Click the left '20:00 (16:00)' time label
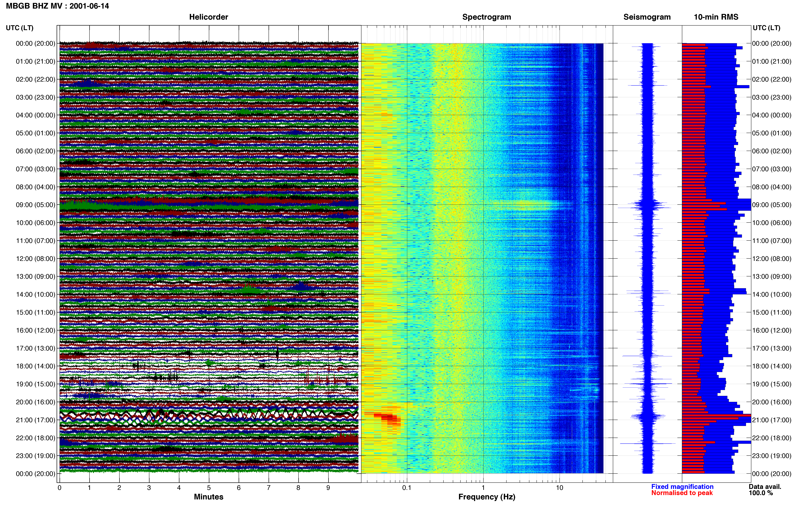The height and width of the screenshot is (508, 812). 36,402
